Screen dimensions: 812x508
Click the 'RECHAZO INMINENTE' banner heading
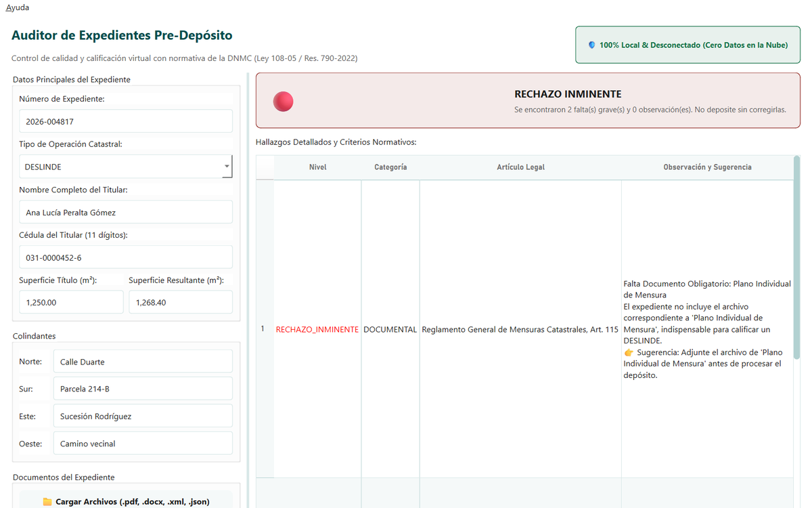(x=568, y=94)
